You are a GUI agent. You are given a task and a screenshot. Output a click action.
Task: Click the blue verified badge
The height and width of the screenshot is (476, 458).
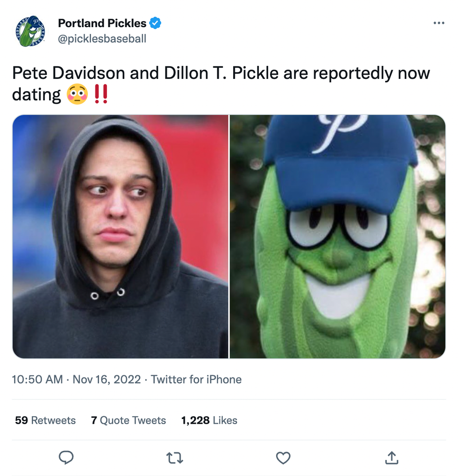pyautogui.click(x=155, y=22)
